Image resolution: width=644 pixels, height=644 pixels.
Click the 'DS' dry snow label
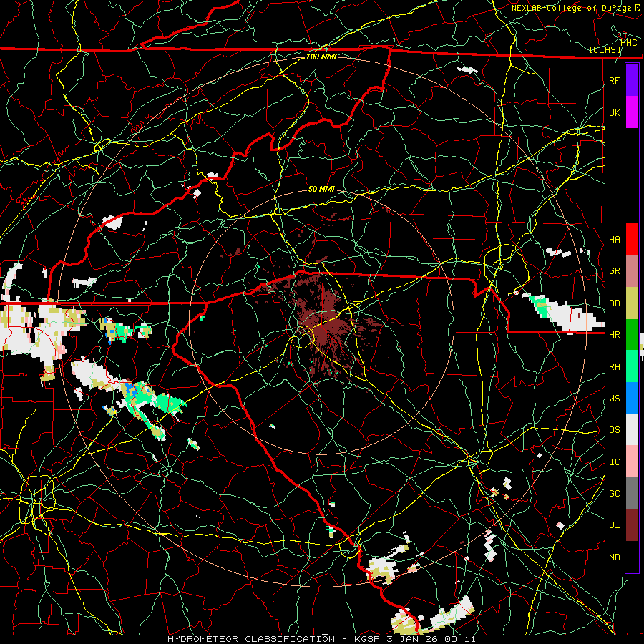614,429
